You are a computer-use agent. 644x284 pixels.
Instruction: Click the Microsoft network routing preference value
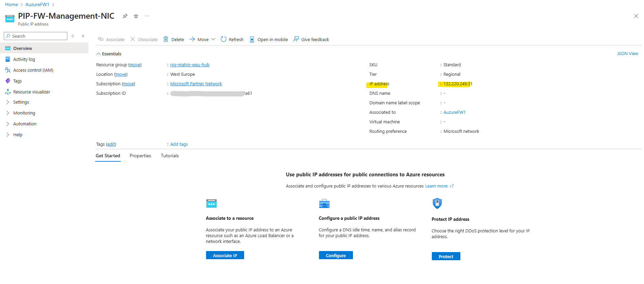tap(461, 131)
